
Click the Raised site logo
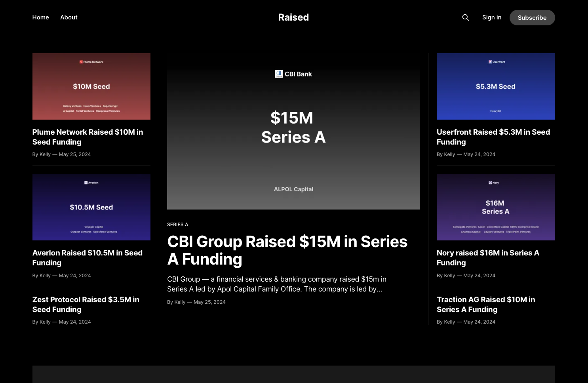pyautogui.click(x=293, y=17)
